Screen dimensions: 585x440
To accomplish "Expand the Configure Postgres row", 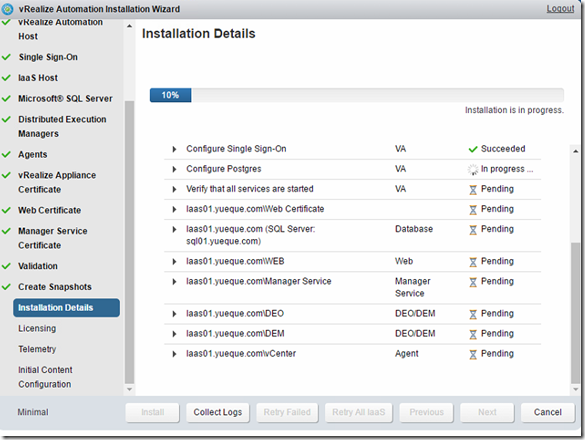I will click(174, 169).
